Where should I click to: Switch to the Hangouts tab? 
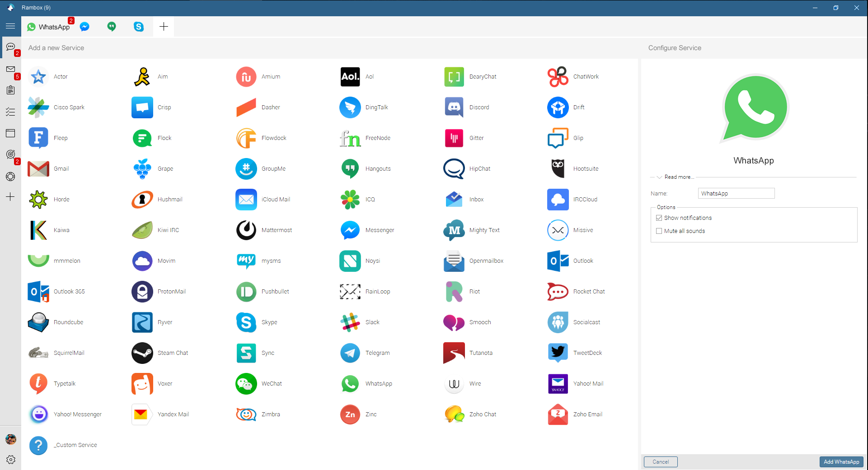112,27
